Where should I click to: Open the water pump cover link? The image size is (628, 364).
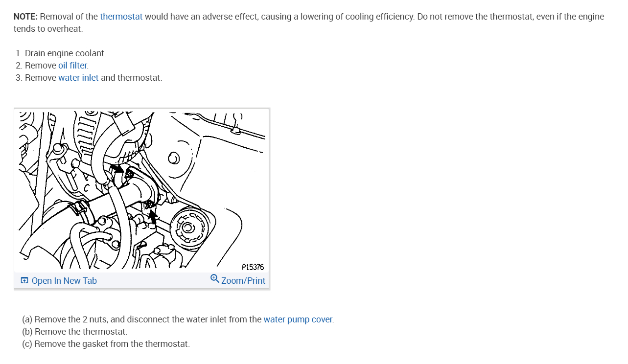298,319
